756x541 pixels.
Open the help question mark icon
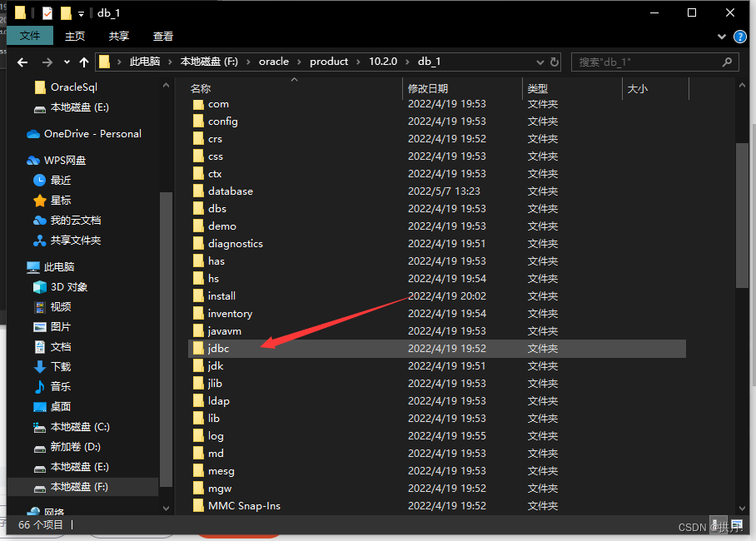tap(739, 37)
